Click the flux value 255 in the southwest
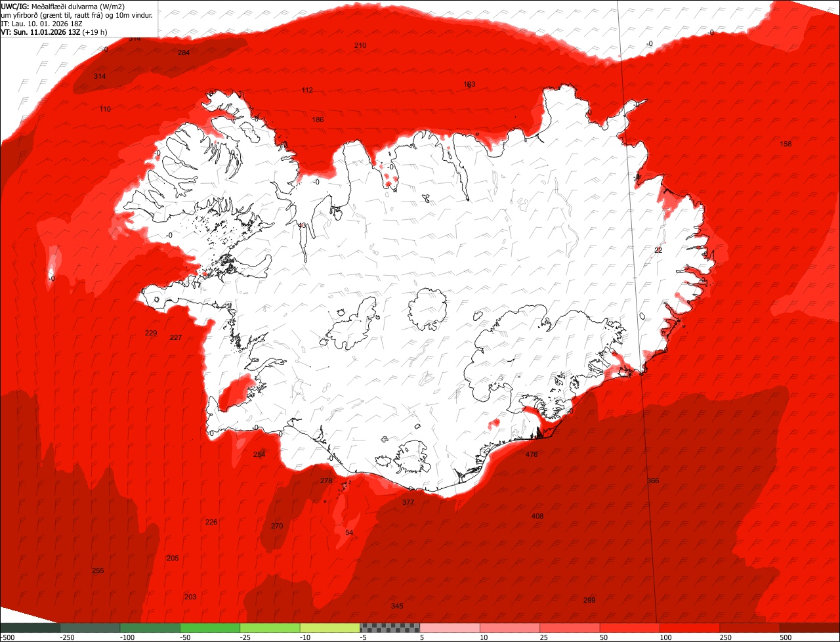 point(98,570)
